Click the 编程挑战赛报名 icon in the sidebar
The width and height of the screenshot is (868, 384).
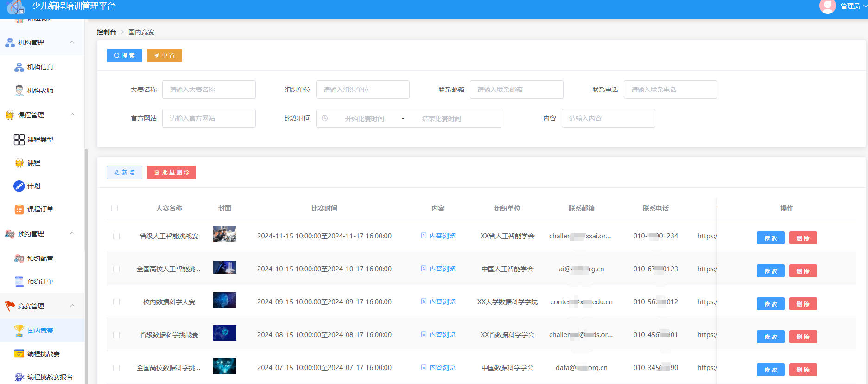[19, 377]
